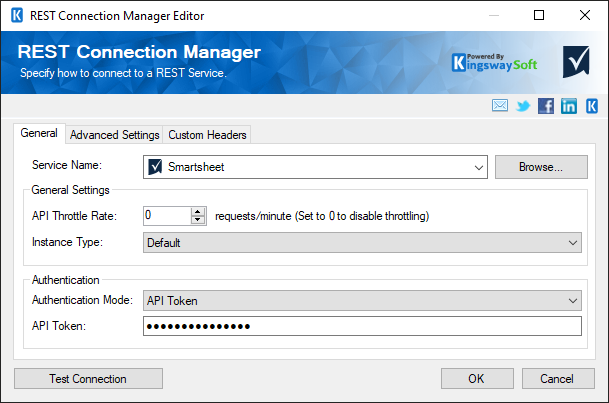Decrease API Throttle Rate with down arrow
Screen dimensions: 609x403
198,220
